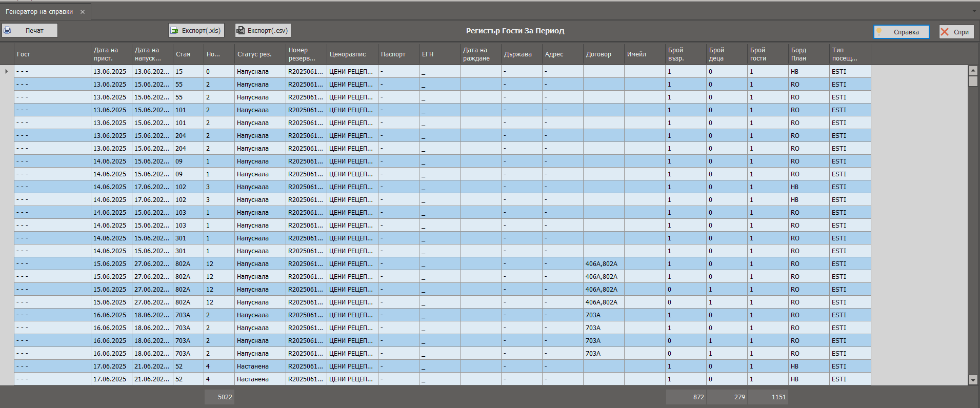The width and height of the screenshot is (980, 408).
Task: Close the Генератор на справки tab
Action: click(83, 12)
